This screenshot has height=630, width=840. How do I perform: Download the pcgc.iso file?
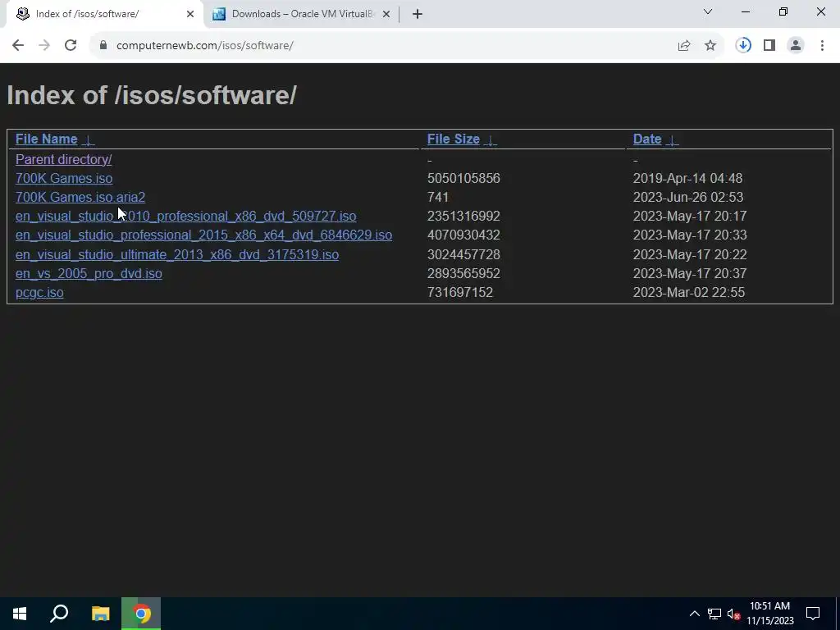click(x=39, y=293)
